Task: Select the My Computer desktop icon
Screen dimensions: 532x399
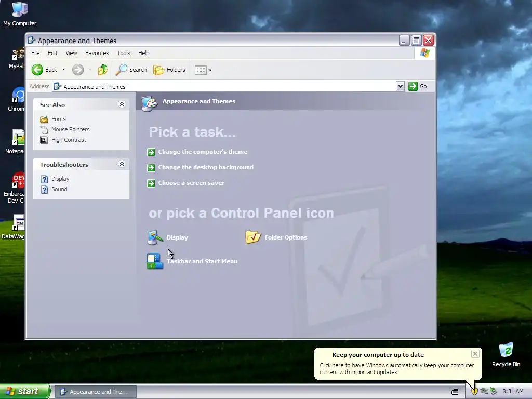Action: pyautogui.click(x=20, y=14)
